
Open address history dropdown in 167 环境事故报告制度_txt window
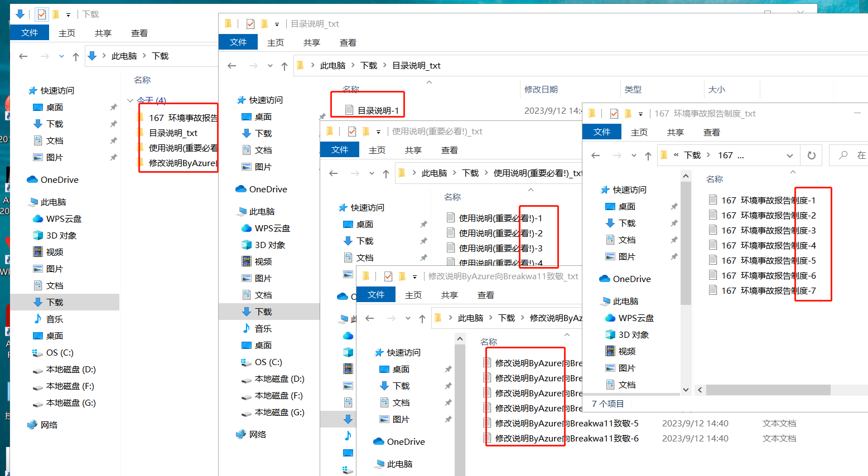pos(790,156)
